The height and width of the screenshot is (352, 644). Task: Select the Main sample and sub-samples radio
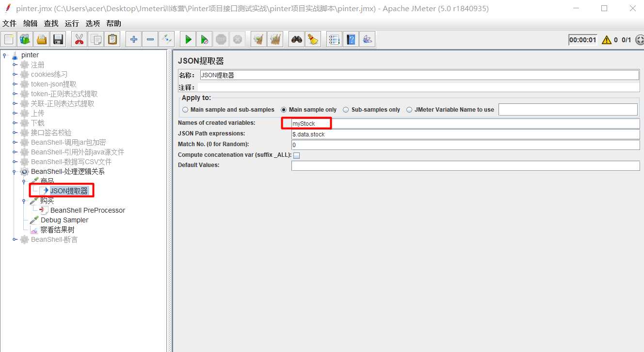tap(185, 110)
